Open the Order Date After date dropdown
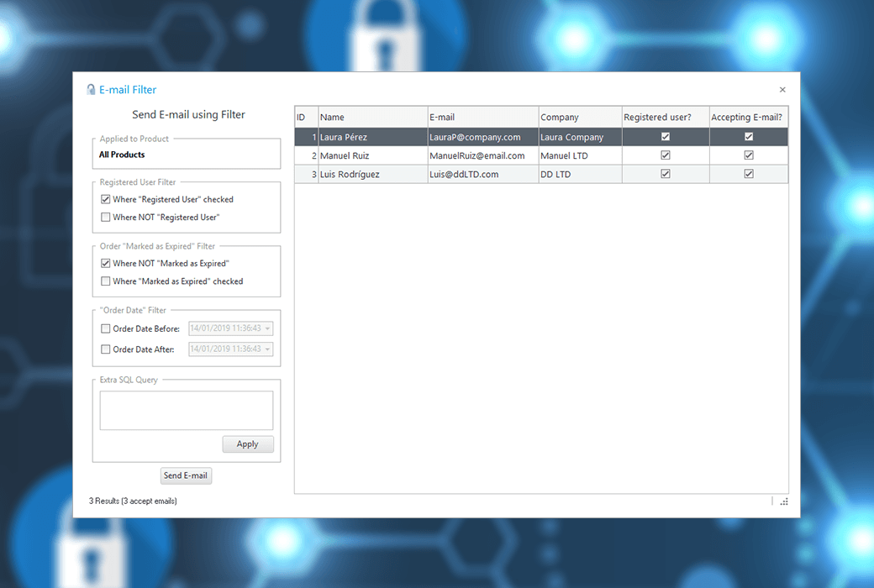Image resolution: width=874 pixels, height=588 pixels. coord(267,349)
